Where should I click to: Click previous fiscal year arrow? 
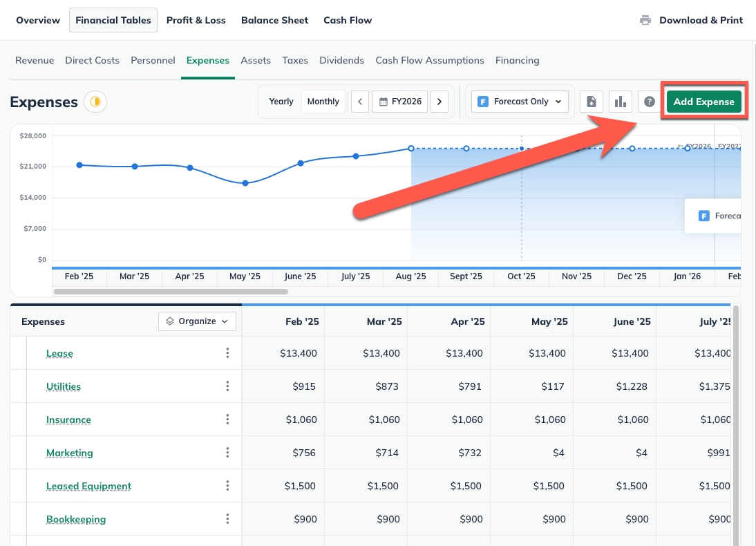(x=359, y=102)
